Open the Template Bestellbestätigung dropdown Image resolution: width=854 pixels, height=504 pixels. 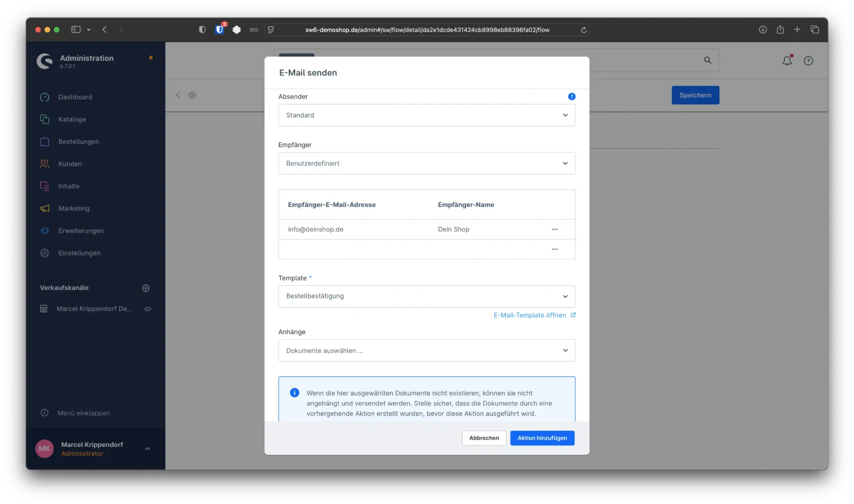click(426, 297)
